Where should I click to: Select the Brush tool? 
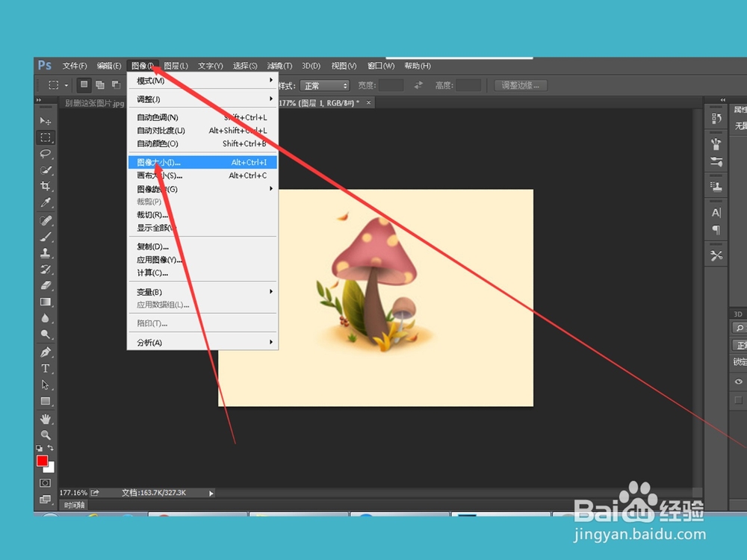tap(46, 237)
